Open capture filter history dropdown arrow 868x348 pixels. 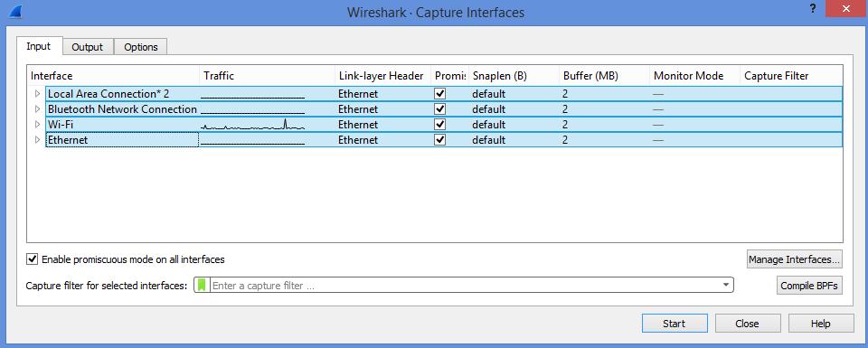(x=726, y=286)
